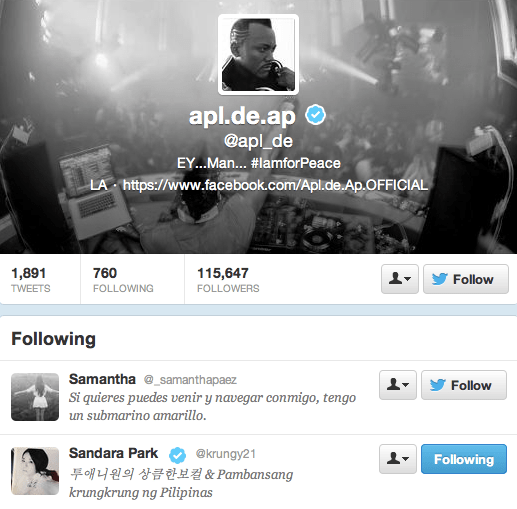This screenshot has width=517, height=509.
Task: Click apl.de.ap's profile avatar photo
Action: pyautogui.click(x=258, y=55)
